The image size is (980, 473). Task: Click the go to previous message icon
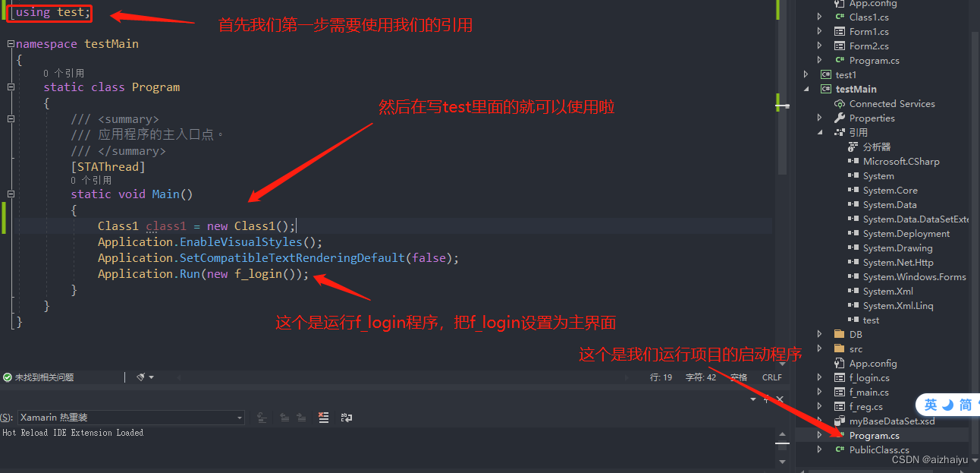284,418
